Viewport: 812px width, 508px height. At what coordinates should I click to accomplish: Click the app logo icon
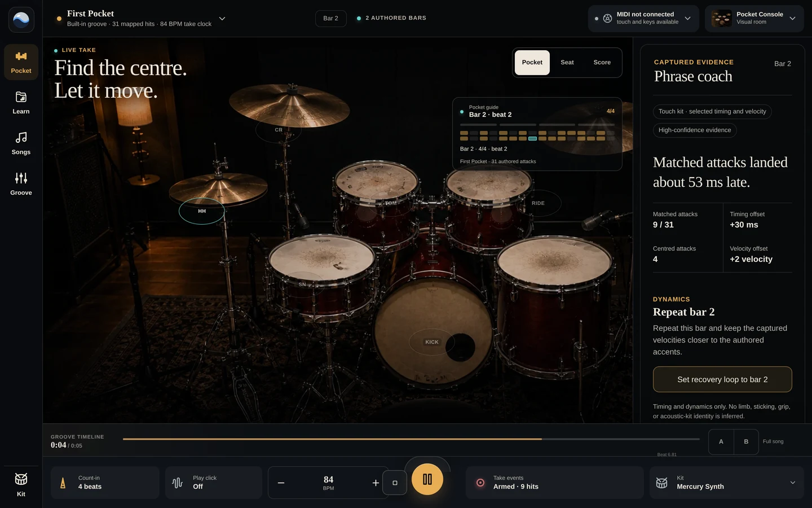21,20
